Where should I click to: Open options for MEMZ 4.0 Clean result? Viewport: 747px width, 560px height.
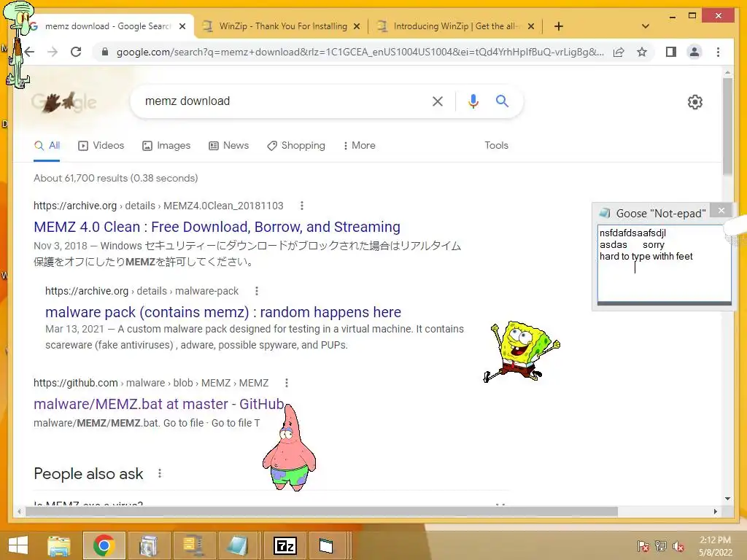click(x=301, y=206)
